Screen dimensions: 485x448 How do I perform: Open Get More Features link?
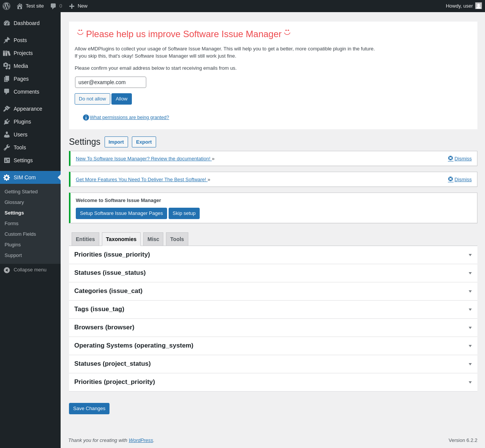point(141,179)
